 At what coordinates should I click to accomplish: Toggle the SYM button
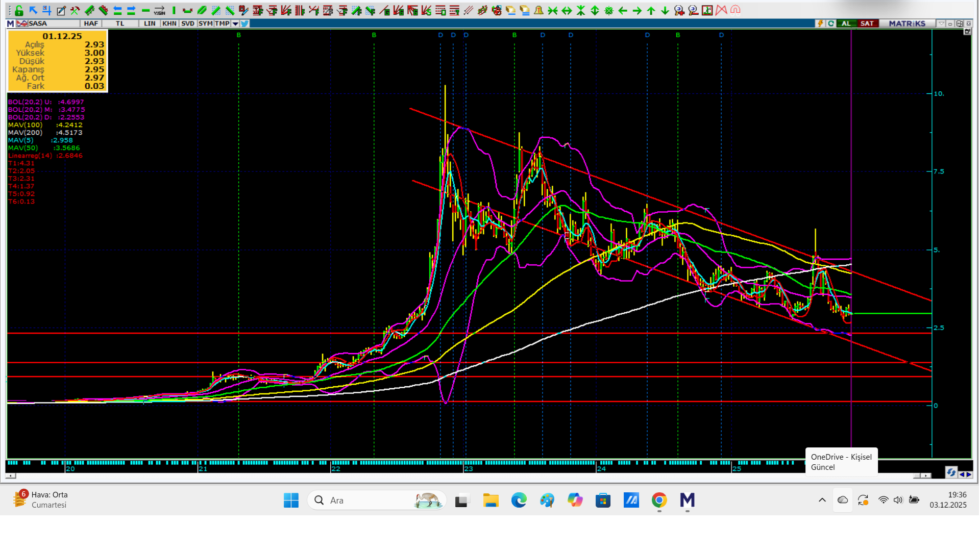tap(205, 23)
